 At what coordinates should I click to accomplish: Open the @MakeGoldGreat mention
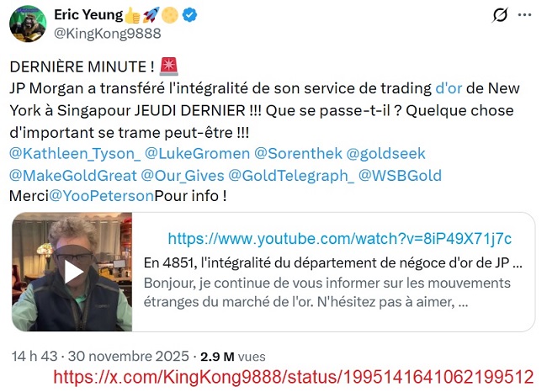[73, 176]
